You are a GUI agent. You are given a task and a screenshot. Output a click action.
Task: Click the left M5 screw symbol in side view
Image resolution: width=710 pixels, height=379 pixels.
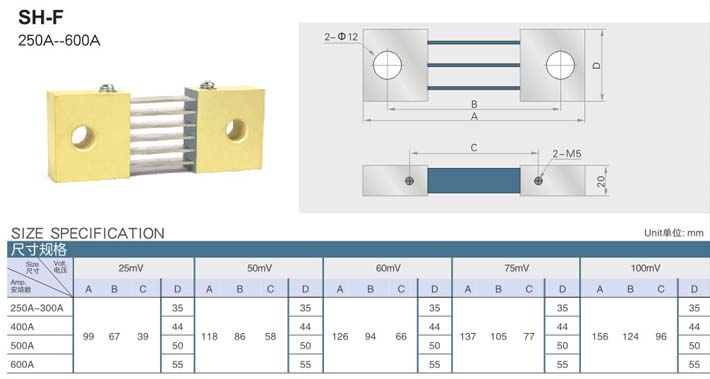point(409,181)
